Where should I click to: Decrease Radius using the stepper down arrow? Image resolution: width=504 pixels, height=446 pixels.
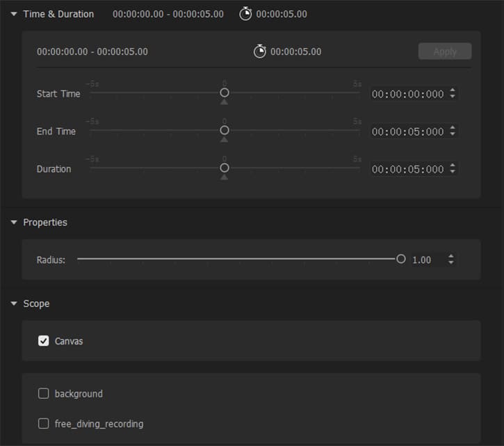tap(451, 263)
